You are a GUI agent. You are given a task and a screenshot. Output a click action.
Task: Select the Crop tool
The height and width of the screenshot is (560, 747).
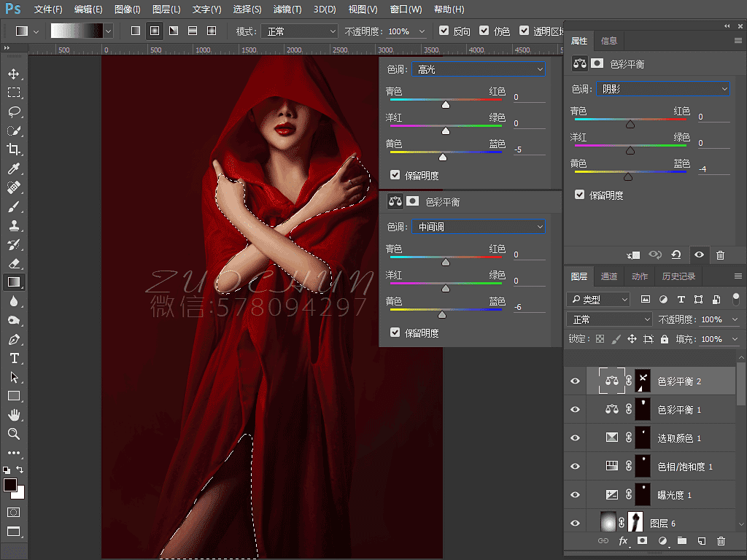14,149
